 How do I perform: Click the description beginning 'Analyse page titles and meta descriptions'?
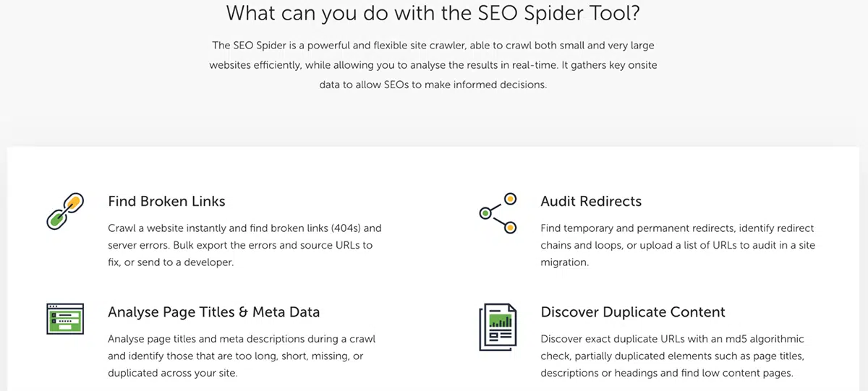coord(242,356)
